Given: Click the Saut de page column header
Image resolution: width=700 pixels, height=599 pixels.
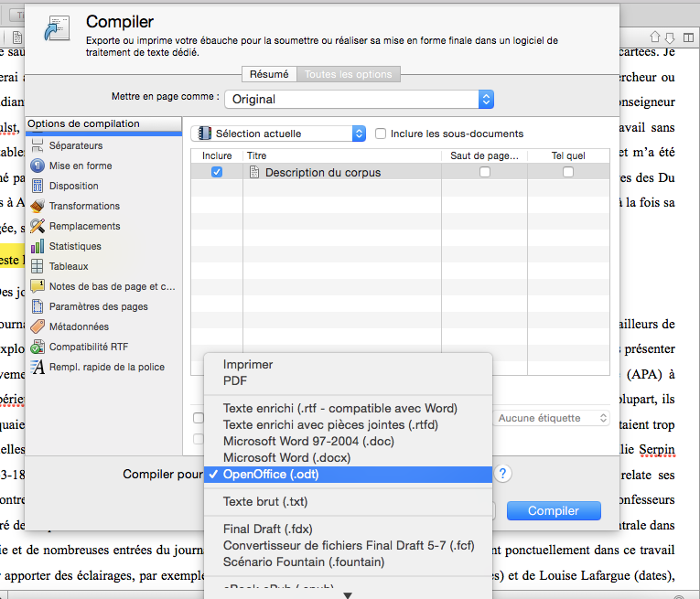Looking at the screenshot, I should tap(484, 155).
